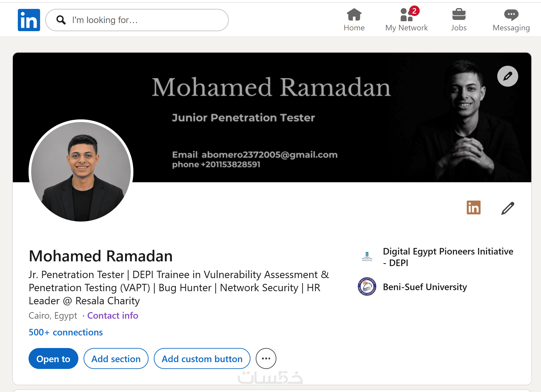Image resolution: width=541 pixels, height=392 pixels.
Task: Click the search magnifier icon
Action: pos(61,20)
